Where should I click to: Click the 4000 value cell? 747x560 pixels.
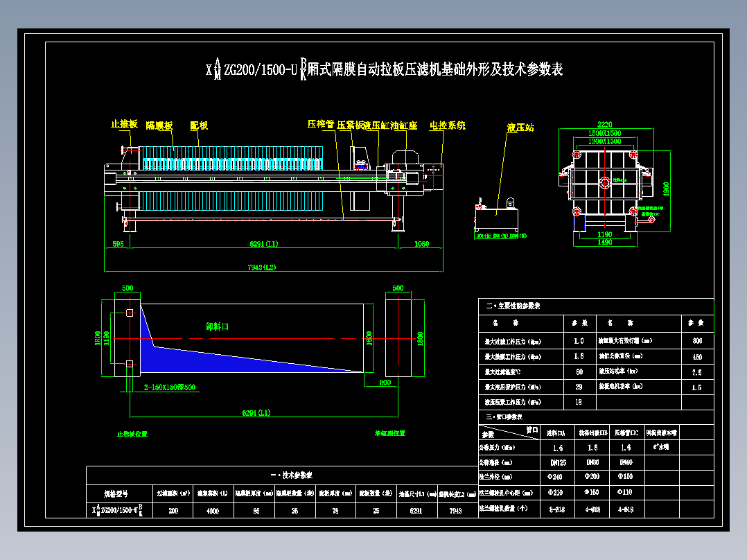[x=213, y=511]
